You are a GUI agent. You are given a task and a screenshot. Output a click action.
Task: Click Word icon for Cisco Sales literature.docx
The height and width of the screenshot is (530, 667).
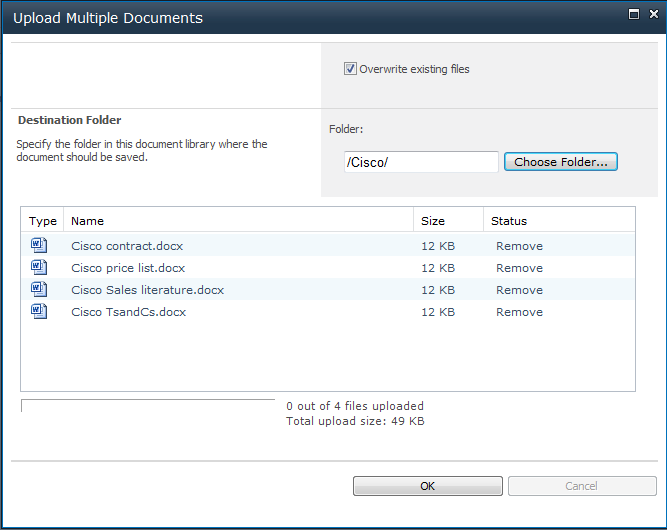[39, 289]
